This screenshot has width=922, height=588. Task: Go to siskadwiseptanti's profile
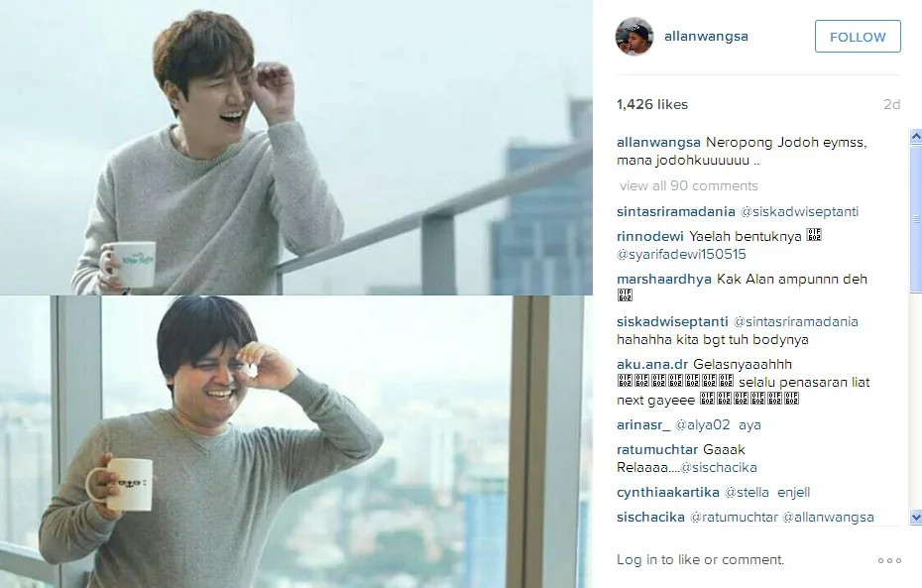click(672, 321)
